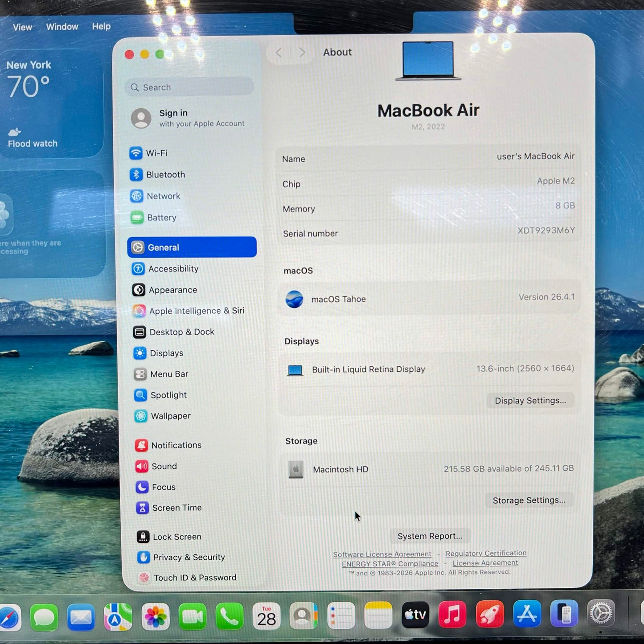644x644 pixels.
Task: Open Notifications settings
Action: (168, 445)
